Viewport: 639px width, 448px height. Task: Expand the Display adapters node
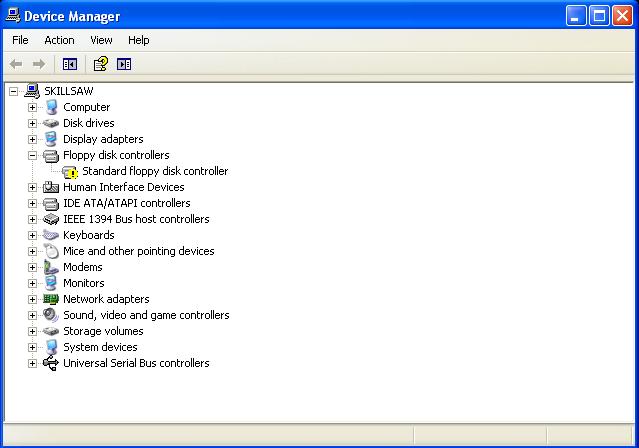[x=33, y=139]
